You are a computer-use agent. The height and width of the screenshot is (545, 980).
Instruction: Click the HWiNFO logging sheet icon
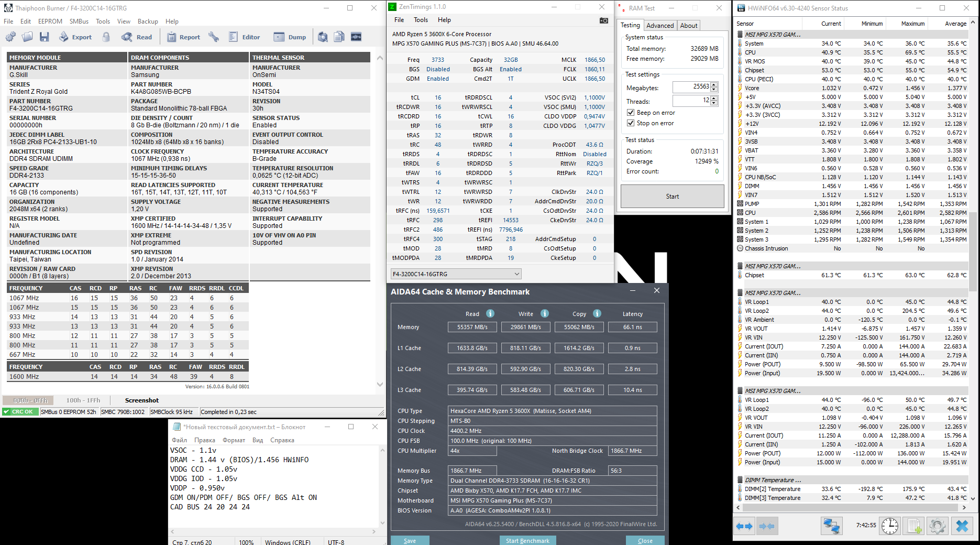click(x=914, y=526)
